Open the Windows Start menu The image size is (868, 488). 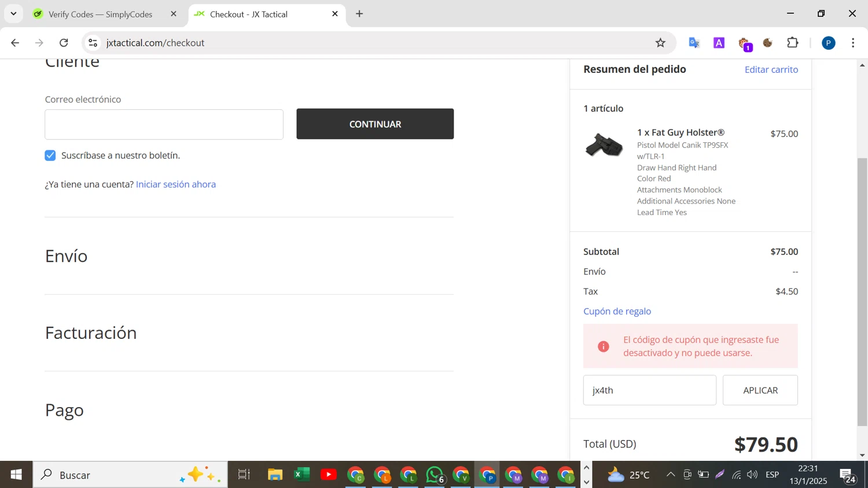pos(16,475)
